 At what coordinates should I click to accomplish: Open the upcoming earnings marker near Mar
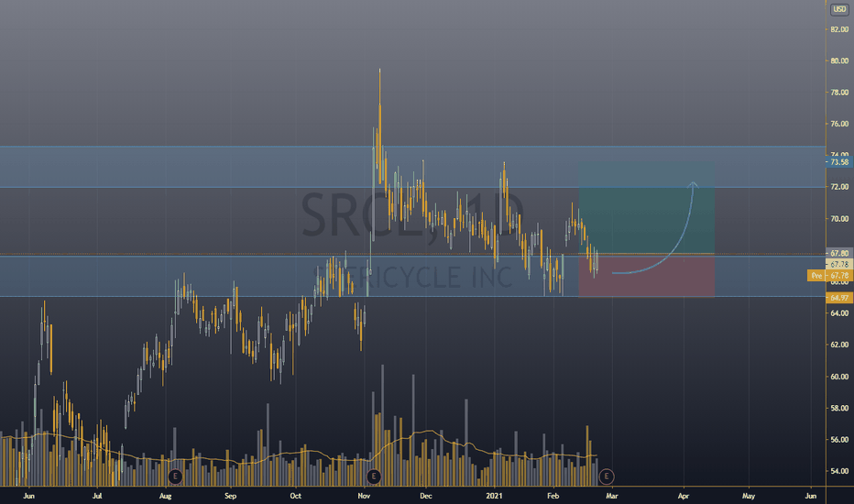point(607,477)
